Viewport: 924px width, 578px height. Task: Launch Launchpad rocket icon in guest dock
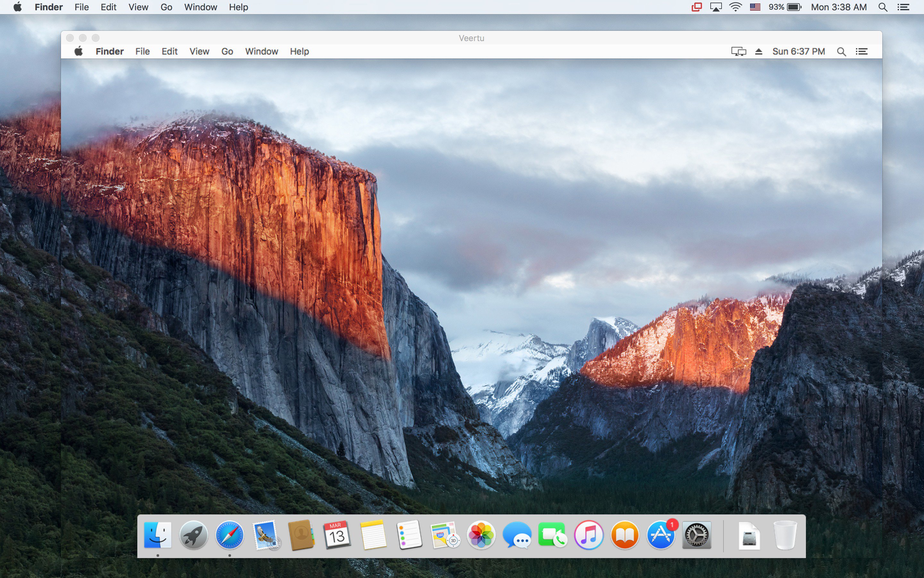coord(193,535)
